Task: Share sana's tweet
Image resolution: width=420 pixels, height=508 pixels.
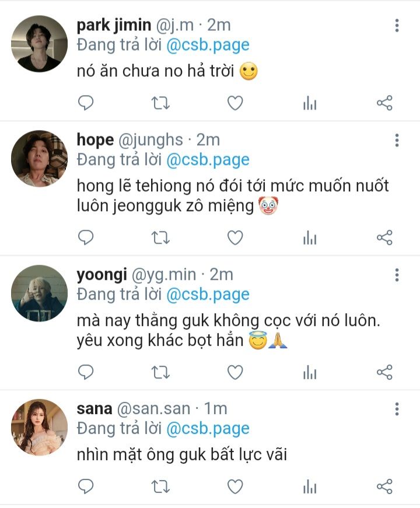Action: (x=384, y=486)
